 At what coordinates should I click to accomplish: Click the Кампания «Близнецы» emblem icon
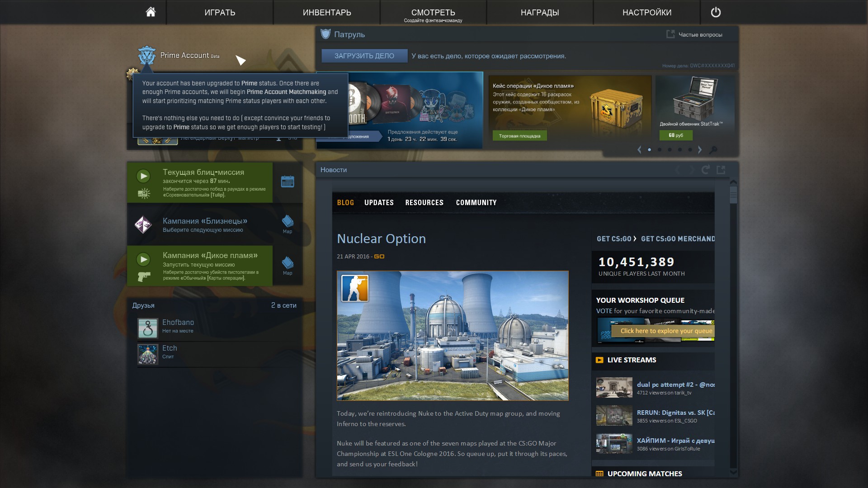[143, 225]
